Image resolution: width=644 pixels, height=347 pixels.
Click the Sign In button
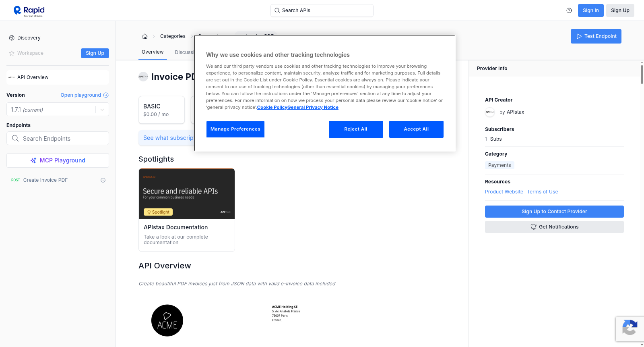(591, 10)
